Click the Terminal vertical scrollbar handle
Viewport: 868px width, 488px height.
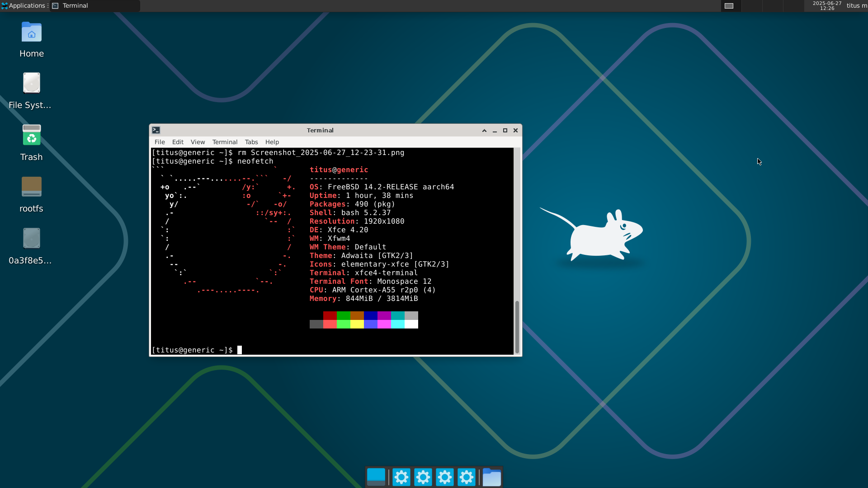coord(517,326)
